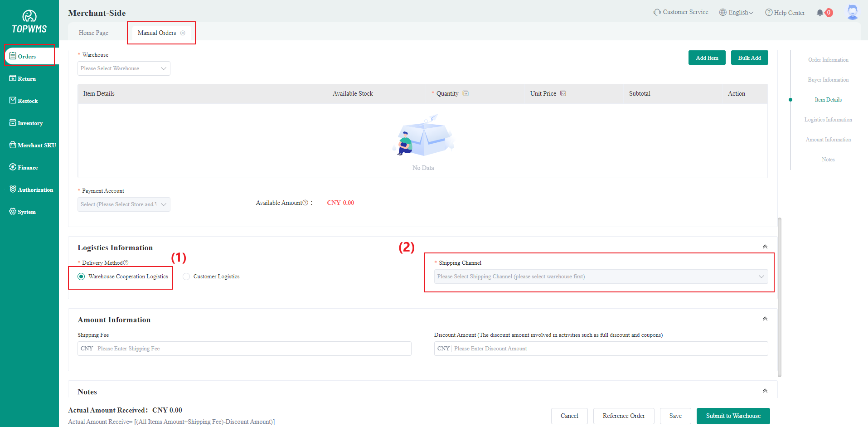Screen dimensions: 868x427
Task: Click the vertical page scrollbar
Action: [x=779, y=297]
